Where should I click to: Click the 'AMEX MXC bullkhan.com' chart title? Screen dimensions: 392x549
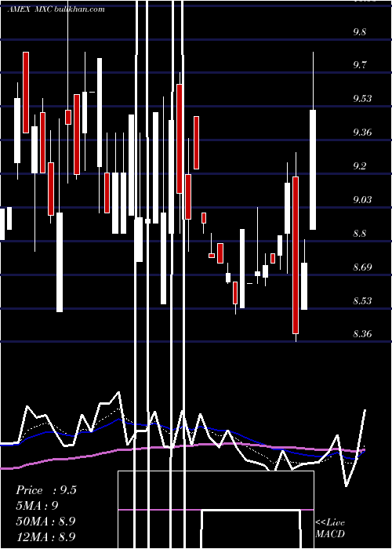click(x=56, y=9)
